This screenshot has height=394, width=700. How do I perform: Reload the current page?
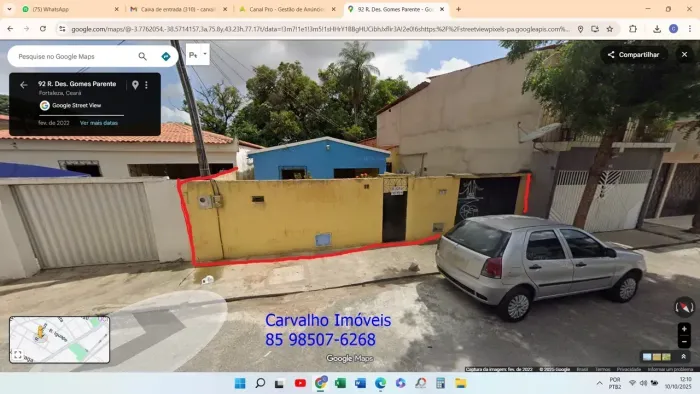point(43,29)
